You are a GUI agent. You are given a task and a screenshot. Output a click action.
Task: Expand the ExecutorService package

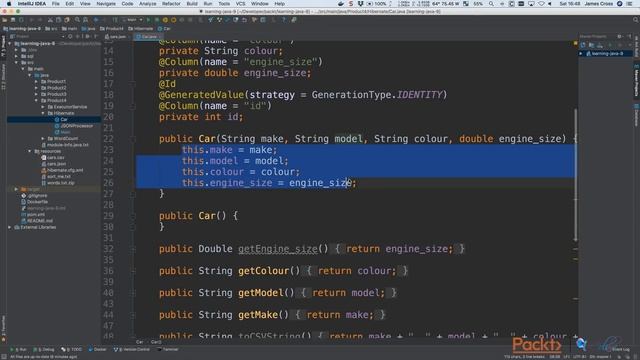click(x=43, y=107)
